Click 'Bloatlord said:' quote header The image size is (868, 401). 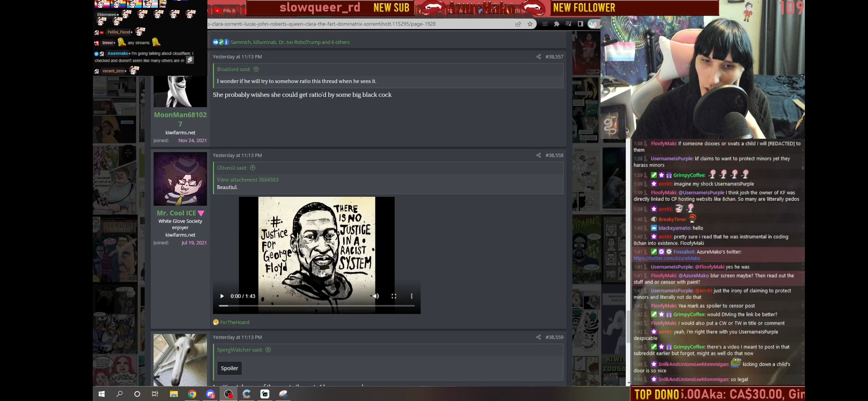(x=234, y=69)
